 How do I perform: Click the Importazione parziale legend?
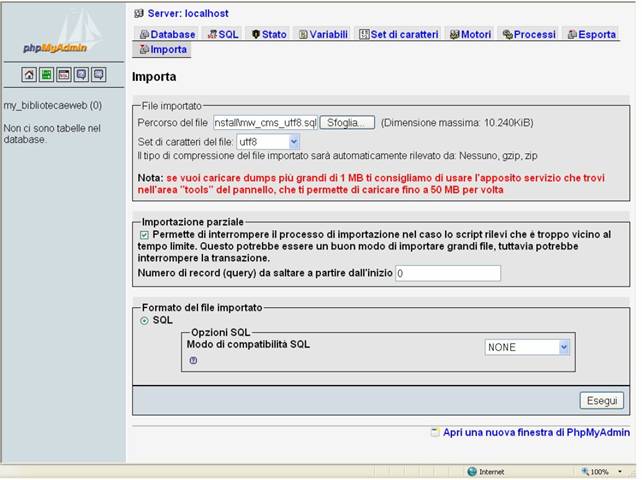(x=192, y=222)
